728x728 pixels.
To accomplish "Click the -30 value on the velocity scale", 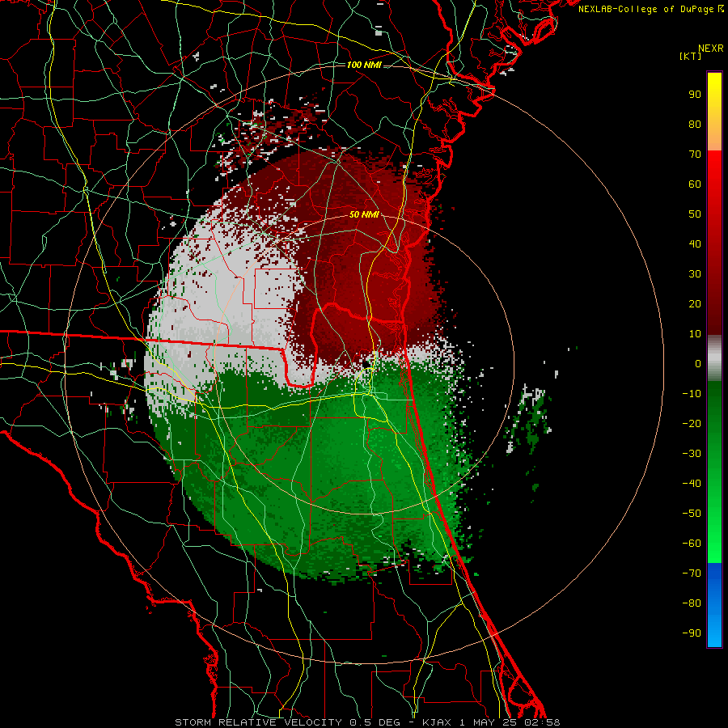I will coord(692,454).
